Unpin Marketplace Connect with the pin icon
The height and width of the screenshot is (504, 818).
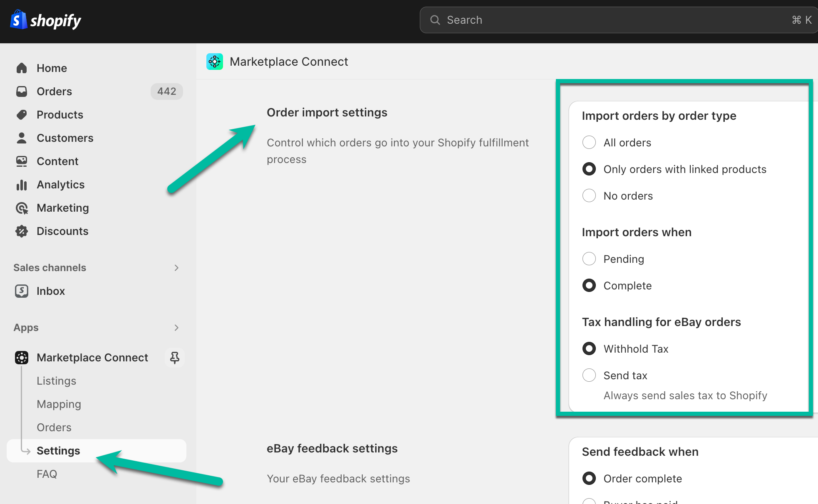175,357
